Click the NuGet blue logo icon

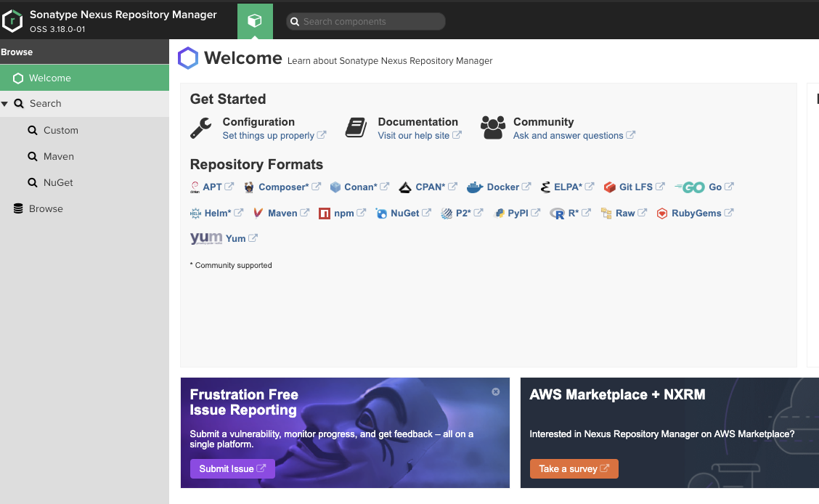pyautogui.click(x=381, y=213)
